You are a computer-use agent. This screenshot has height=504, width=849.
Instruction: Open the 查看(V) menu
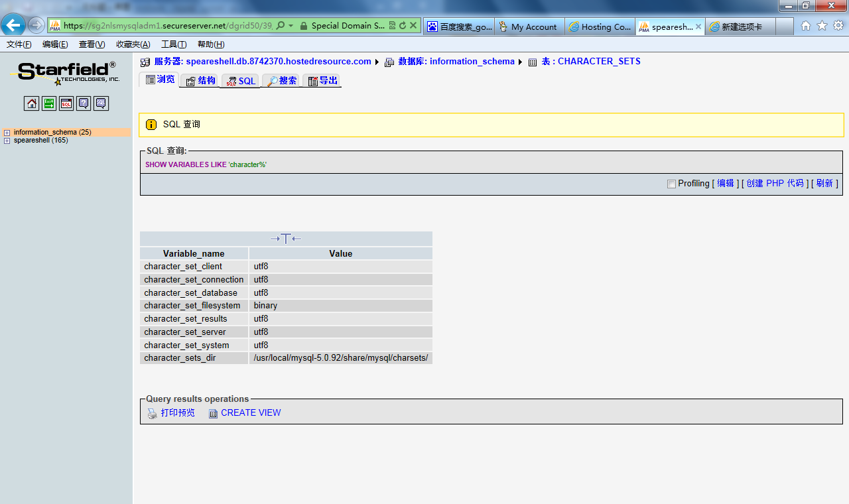(x=92, y=44)
